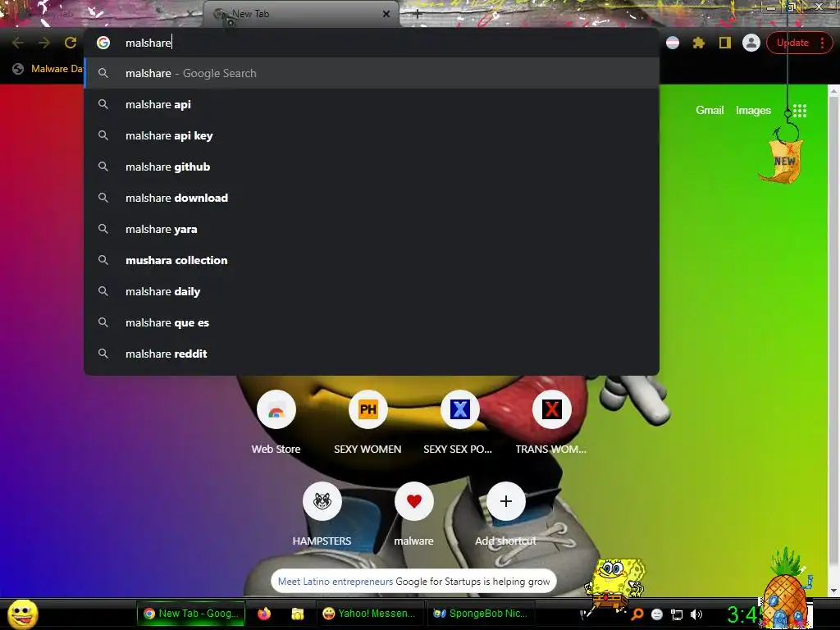Click the scrollbar down arrow
Image resolution: width=840 pixels, height=630 pixels.
[833, 591]
